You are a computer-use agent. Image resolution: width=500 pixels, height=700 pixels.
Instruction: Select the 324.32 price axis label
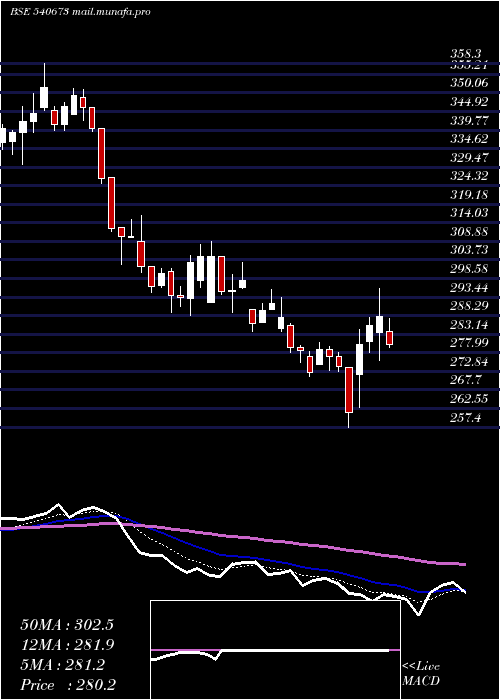(x=468, y=176)
